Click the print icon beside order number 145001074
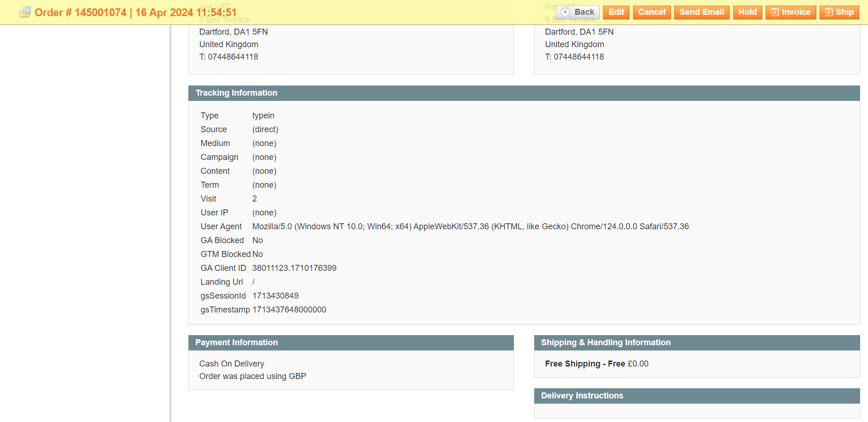868x422 pixels. (x=24, y=12)
